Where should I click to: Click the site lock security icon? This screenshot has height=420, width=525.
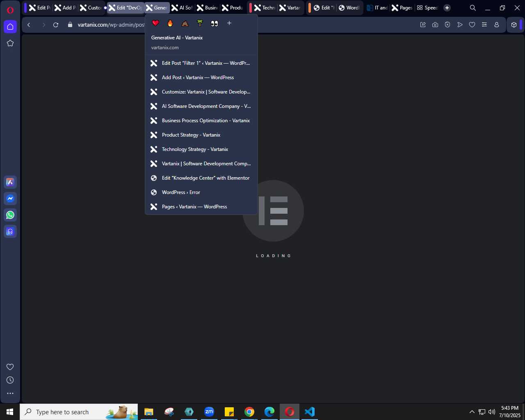70,25
